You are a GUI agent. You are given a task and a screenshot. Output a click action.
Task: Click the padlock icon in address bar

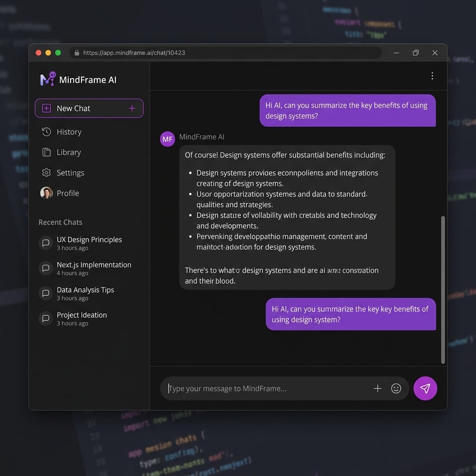[x=77, y=53]
